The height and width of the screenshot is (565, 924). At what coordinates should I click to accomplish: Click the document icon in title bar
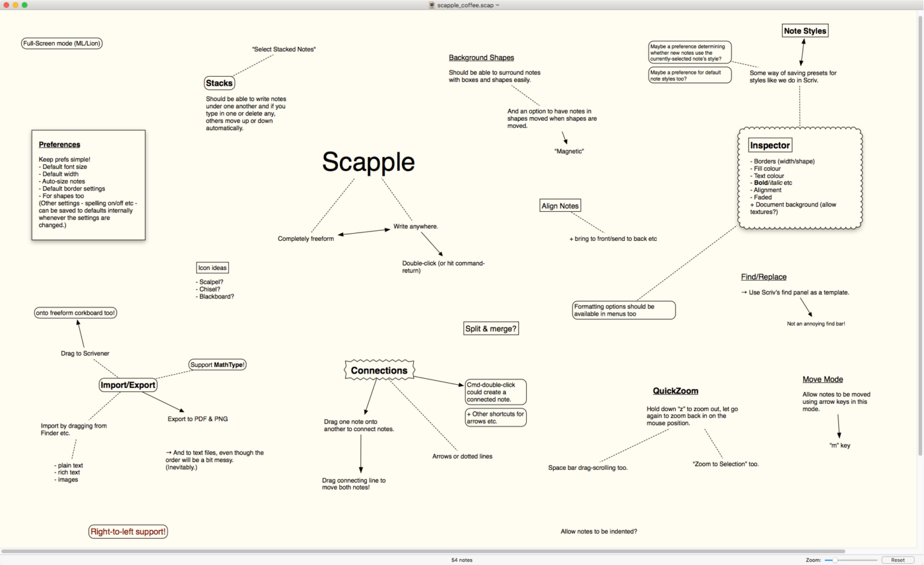pos(432,5)
